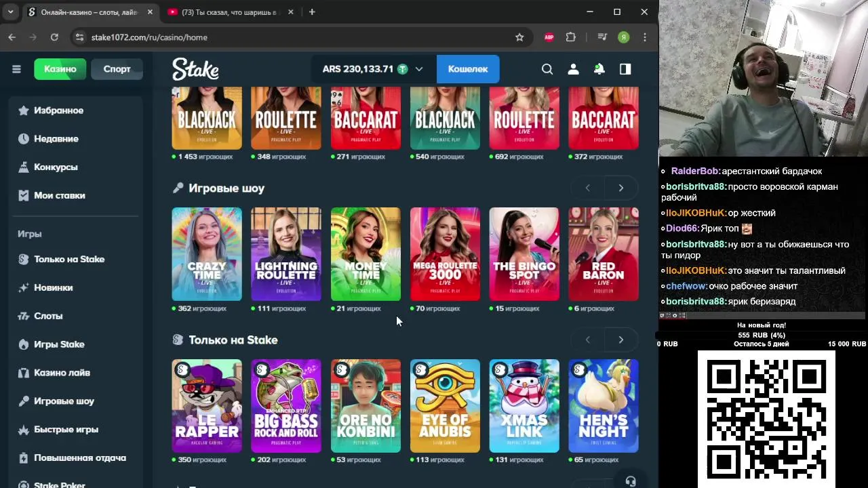
Task: Show previous games in Игровые шоу
Action: tap(587, 188)
